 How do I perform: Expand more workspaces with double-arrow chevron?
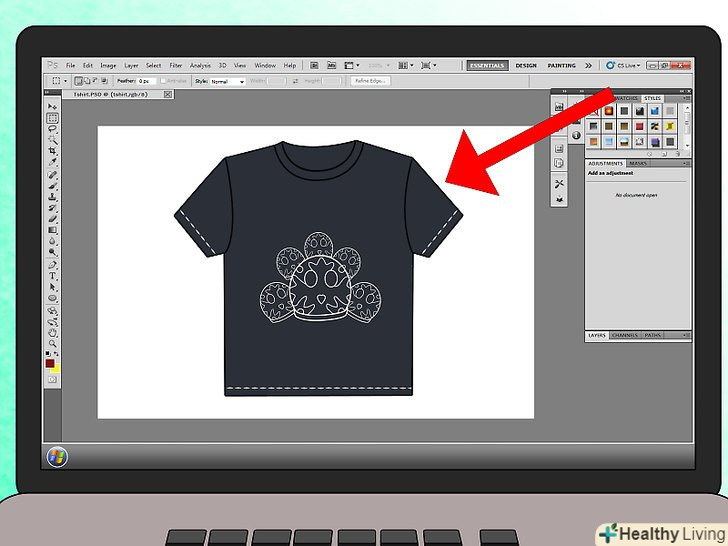point(589,66)
